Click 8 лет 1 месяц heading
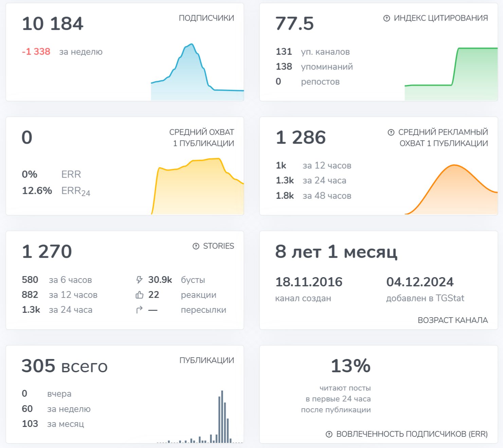Viewport: 503px width, 448px height. click(x=336, y=252)
